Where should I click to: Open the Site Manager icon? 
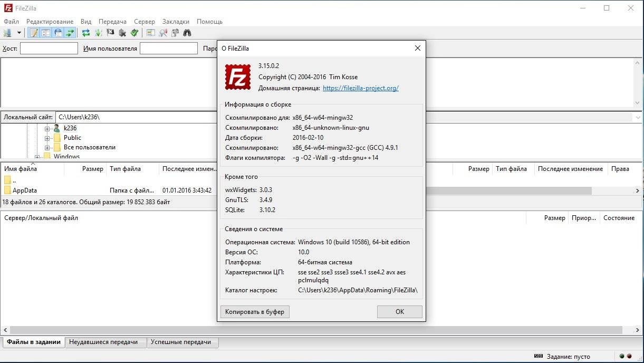[8, 33]
